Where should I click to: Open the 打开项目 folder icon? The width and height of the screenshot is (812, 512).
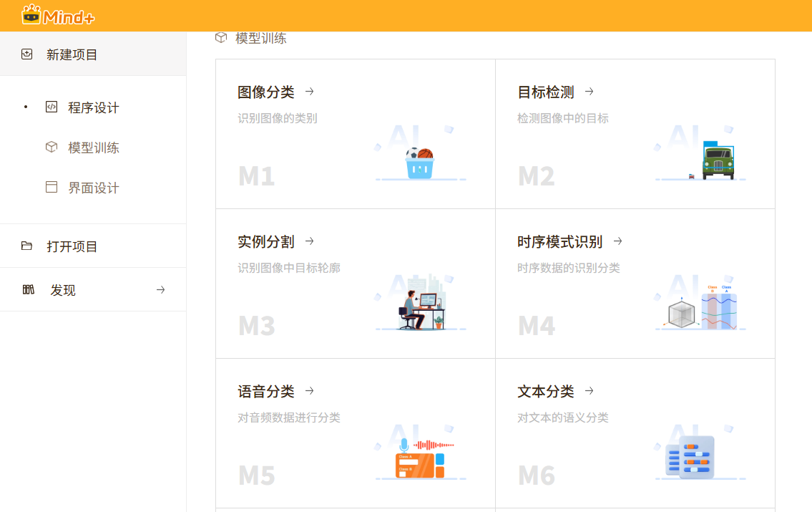pos(28,245)
